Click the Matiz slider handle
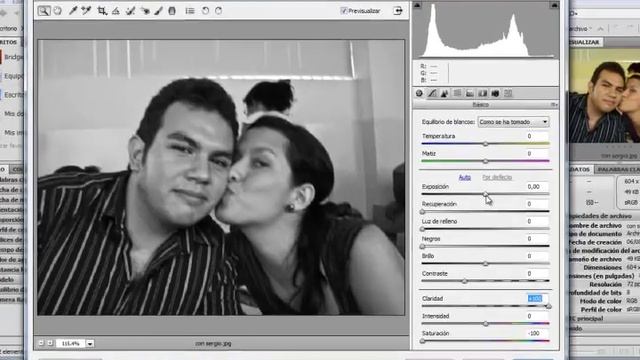The width and height of the screenshot is (640, 360). click(x=485, y=161)
